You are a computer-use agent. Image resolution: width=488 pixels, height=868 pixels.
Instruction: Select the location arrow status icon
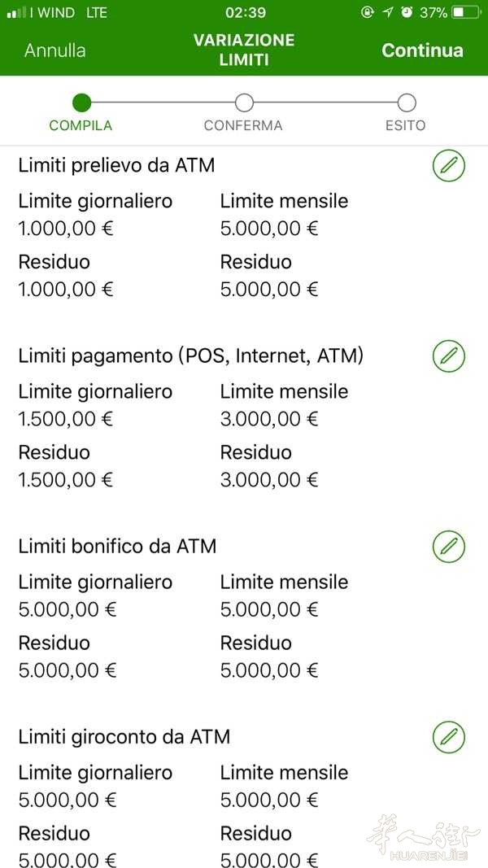388,12
